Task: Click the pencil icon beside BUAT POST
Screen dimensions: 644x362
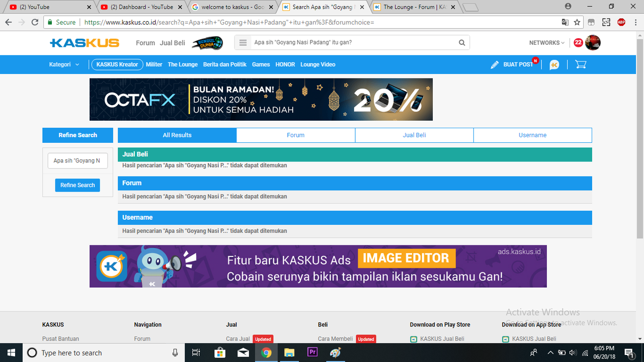Action: [x=495, y=65]
